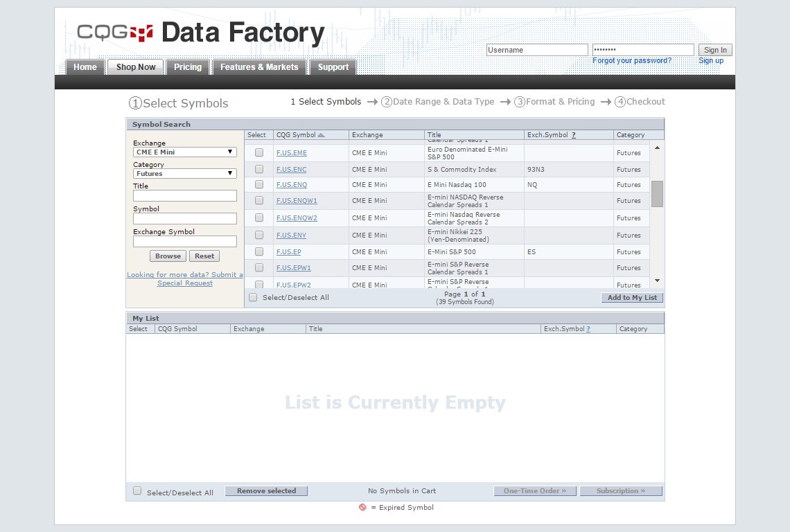Open the Shop Now tab
This screenshot has width=790, height=532.
pos(136,67)
